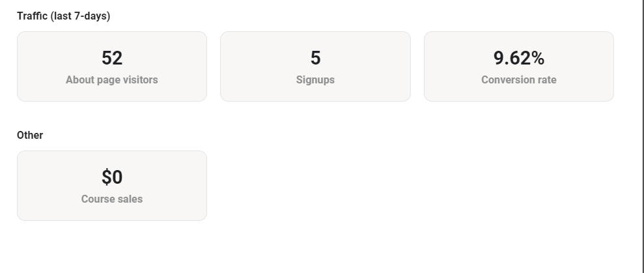Click the Course sales label
The width and height of the screenshot is (644, 273).
click(112, 199)
